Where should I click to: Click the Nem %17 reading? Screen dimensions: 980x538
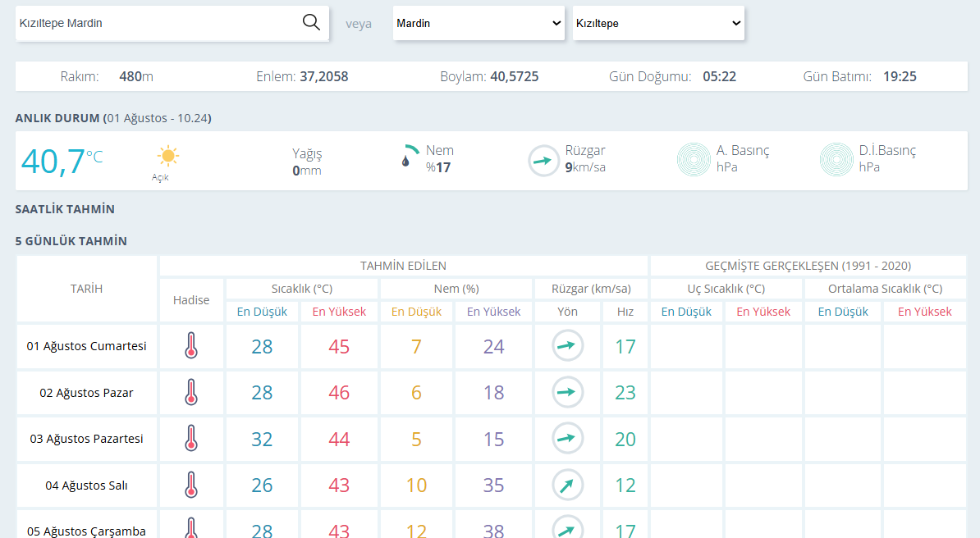440,159
